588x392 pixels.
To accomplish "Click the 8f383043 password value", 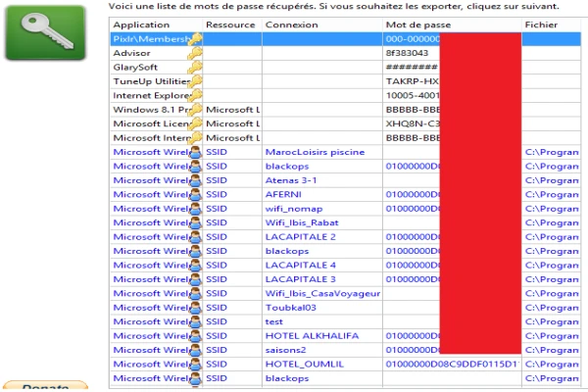I will click(x=407, y=53).
